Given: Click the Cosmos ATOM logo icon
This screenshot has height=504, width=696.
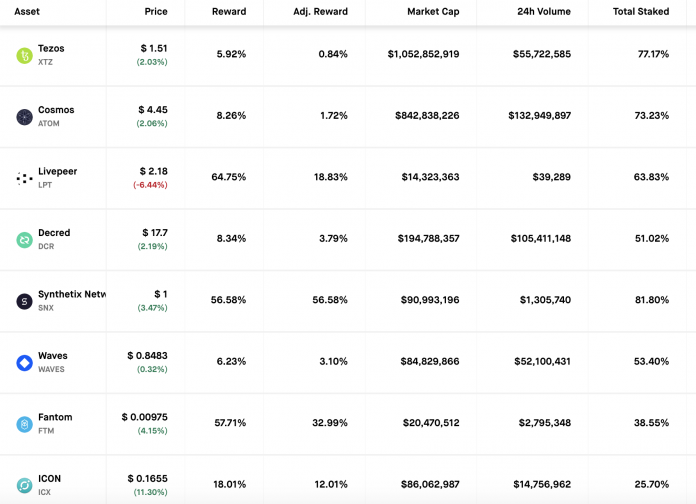Looking at the screenshot, I should click(x=24, y=117).
